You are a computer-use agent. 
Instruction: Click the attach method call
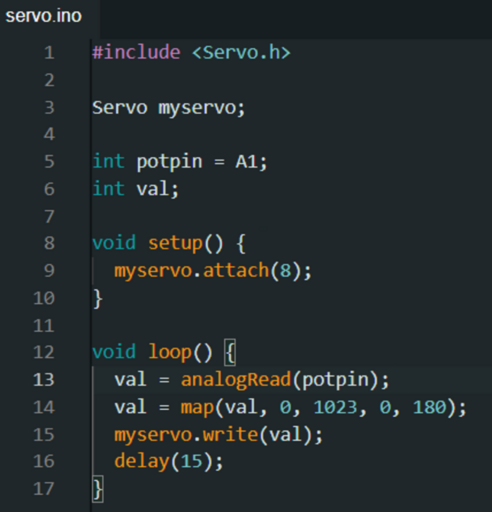pos(236,270)
